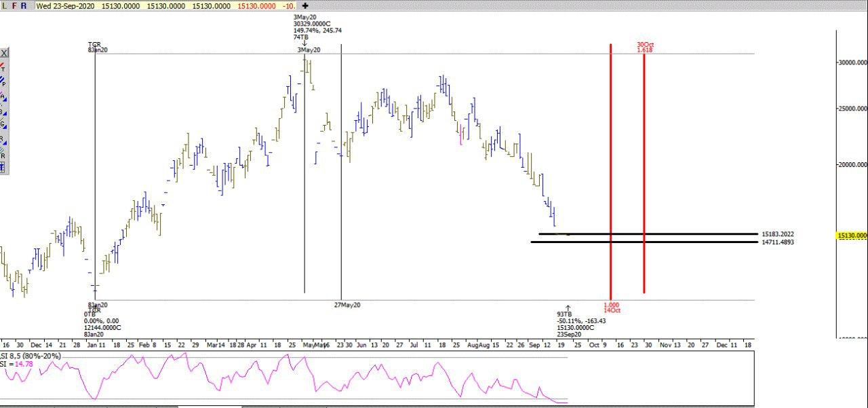
Task: Click the 12144.0000C low label
Action: (x=102, y=327)
